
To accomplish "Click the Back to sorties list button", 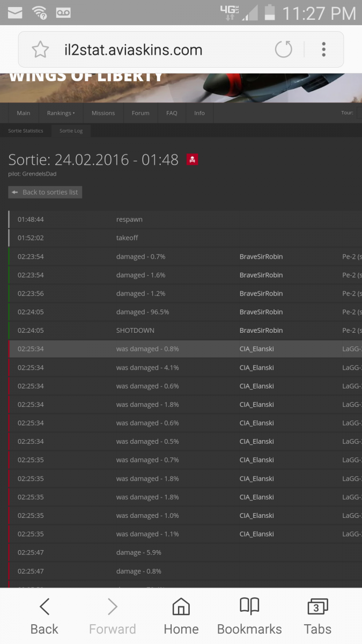I will tap(45, 192).
